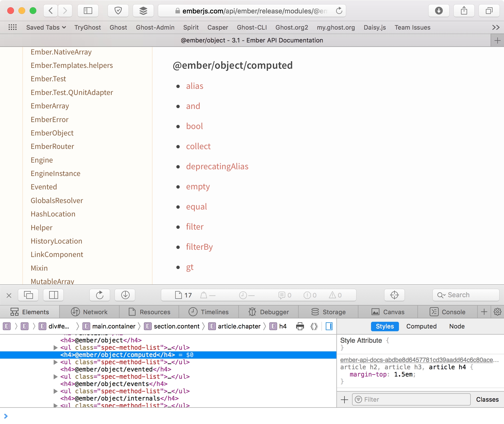The width and height of the screenshot is (504, 424).
Task: Toggle the details sidebar panel icon
Action: (329, 326)
